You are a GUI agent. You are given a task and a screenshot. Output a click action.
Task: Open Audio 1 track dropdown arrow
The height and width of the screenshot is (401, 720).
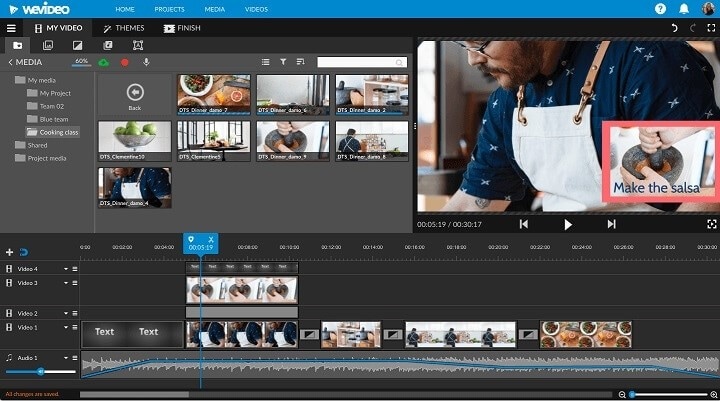[x=66, y=358]
